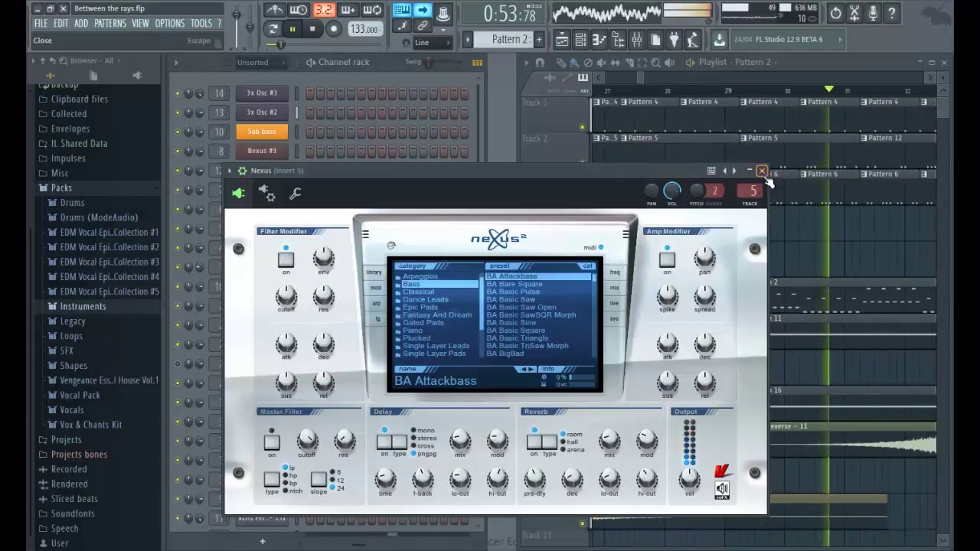The height and width of the screenshot is (551, 980).
Task: Toggle the Reverb on button
Action: point(534,442)
